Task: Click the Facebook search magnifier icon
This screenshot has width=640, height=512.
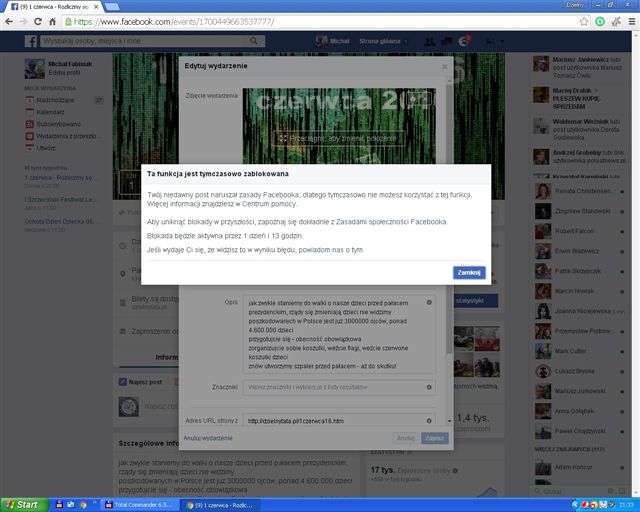Action: click(x=253, y=41)
